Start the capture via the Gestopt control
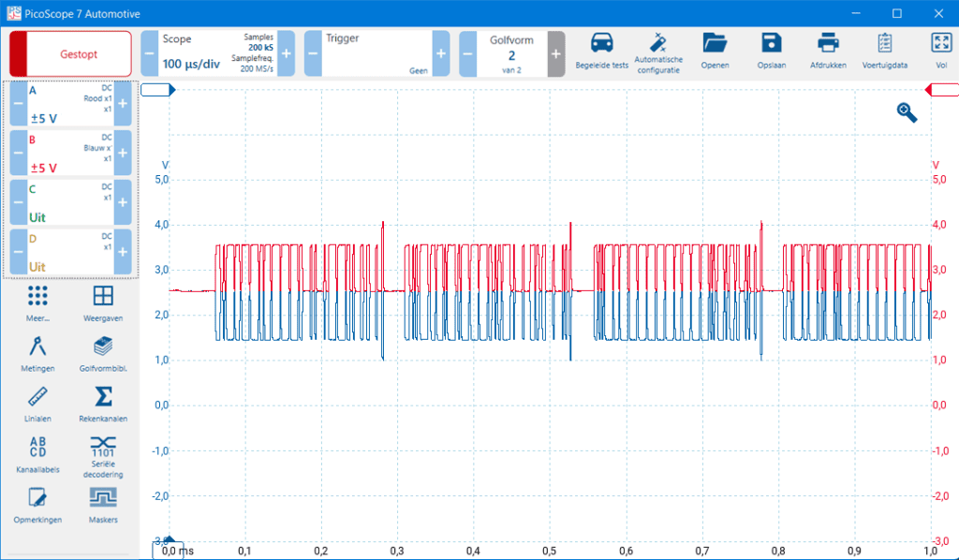Screen dimensions: 959x560 click(x=69, y=53)
